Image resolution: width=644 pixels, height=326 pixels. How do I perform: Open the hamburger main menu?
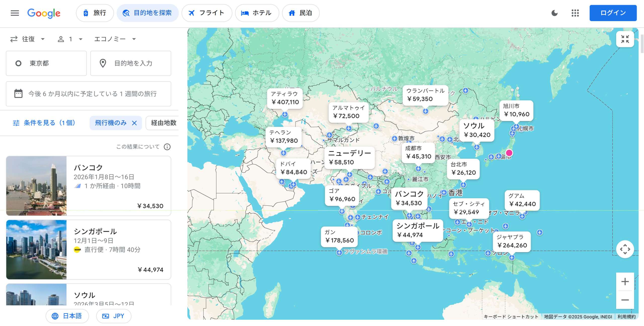click(15, 13)
